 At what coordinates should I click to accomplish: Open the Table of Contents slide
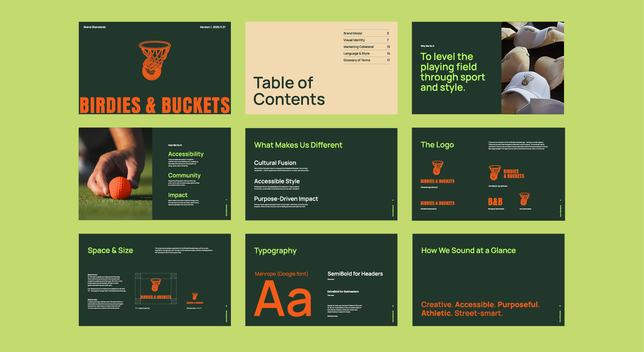pos(321,68)
